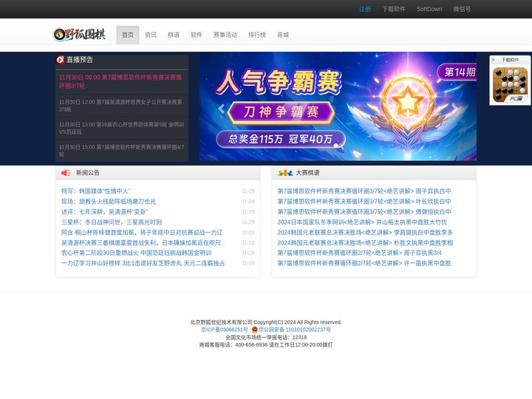Click 注册 in the top bar

[x=365, y=9]
